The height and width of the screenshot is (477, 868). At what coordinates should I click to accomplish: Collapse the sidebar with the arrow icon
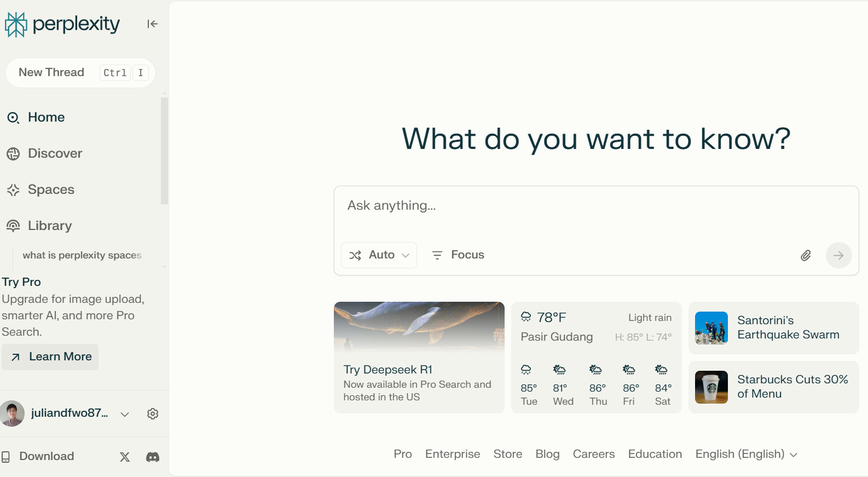tap(153, 24)
